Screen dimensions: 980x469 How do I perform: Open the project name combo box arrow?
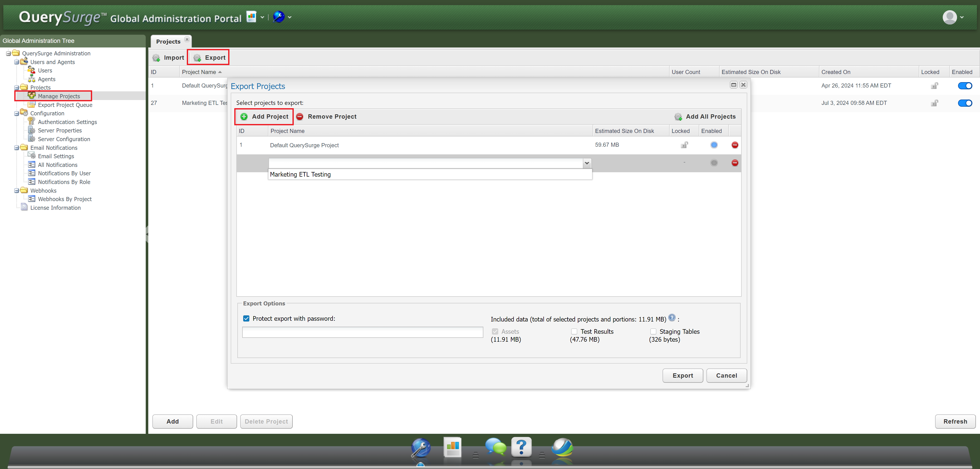click(x=587, y=163)
